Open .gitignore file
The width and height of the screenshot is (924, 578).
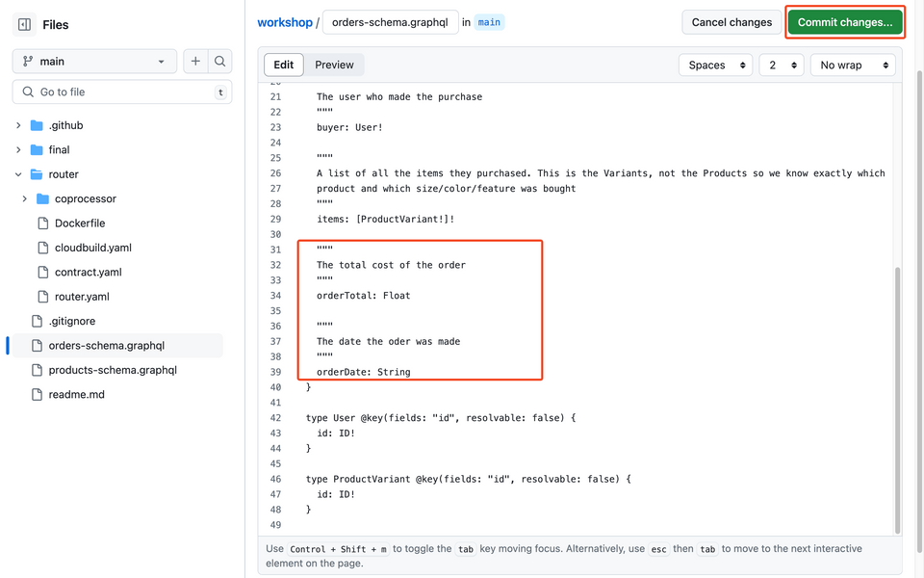(72, 321)
